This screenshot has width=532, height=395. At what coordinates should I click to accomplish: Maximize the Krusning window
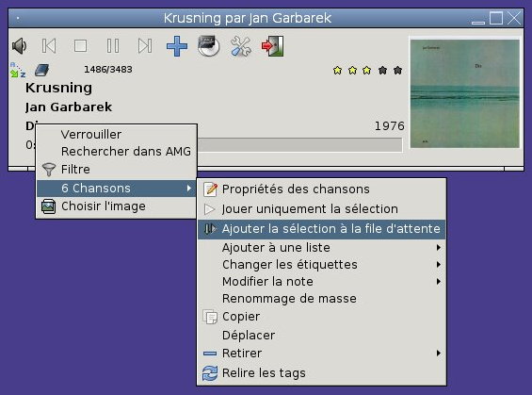(496, 18)
